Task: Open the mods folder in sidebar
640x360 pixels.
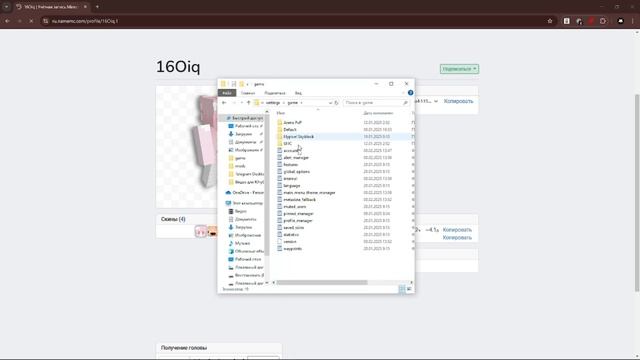Action: [x=240, y=166]
